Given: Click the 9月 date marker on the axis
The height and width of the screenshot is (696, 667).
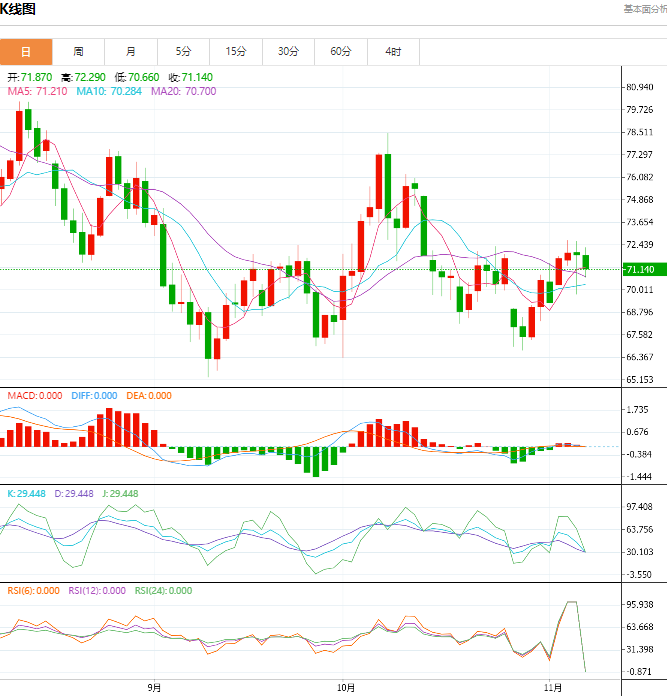Looking at the screenshot, I should [153, 688].
